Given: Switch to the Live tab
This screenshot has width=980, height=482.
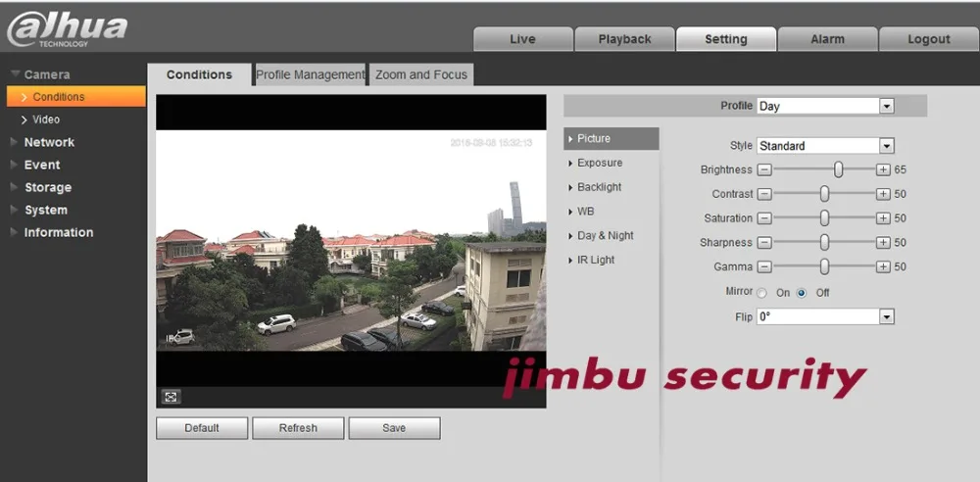Looking at the screenshot, I should (523, 39).
